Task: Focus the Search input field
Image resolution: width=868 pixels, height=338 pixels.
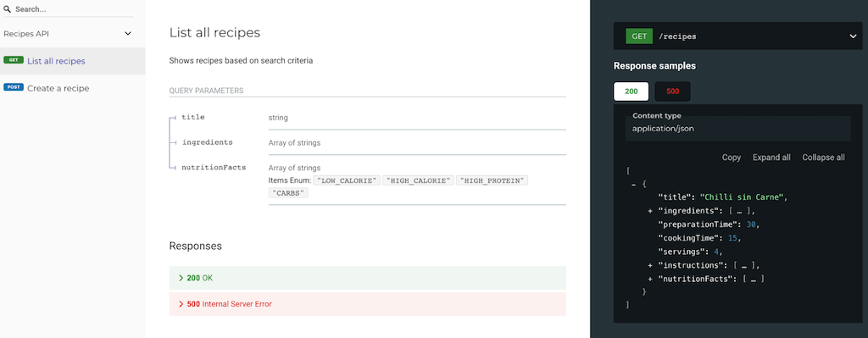Action: pos(75,9)
